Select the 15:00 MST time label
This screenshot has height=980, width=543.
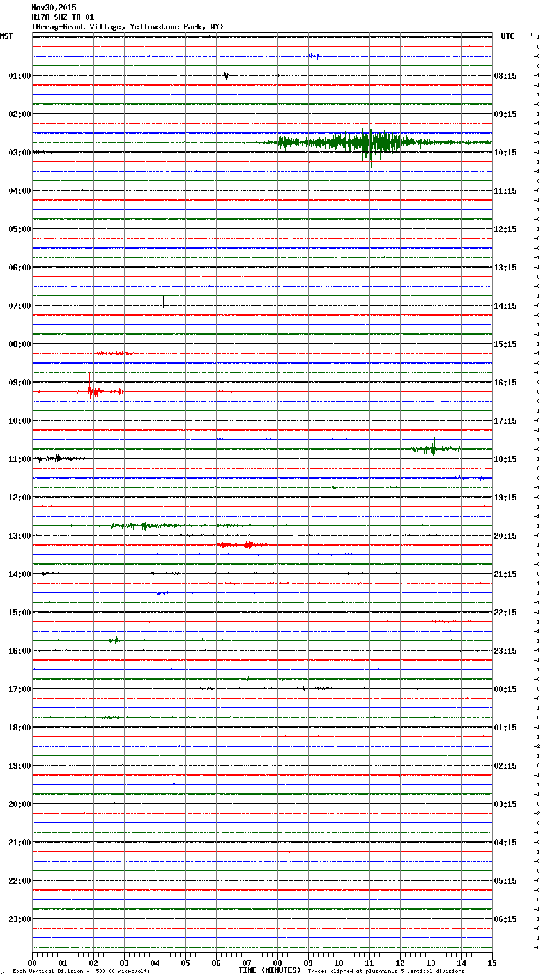click(20, 613)
